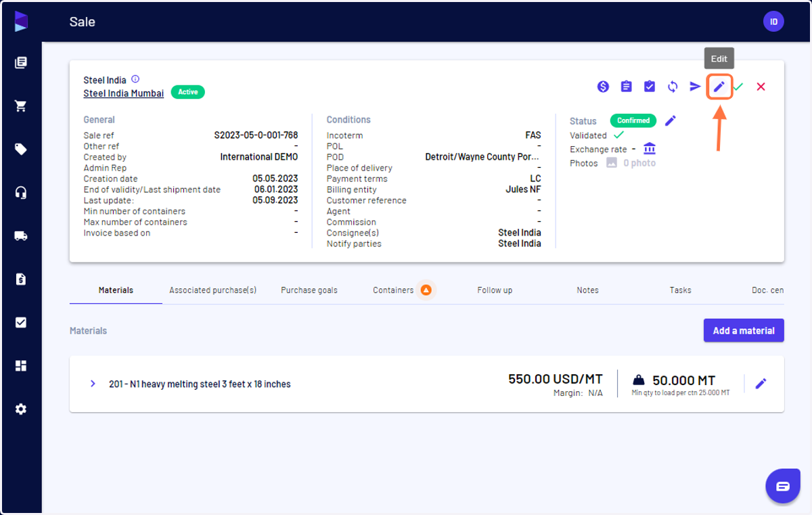Viewport: 812px width, 515px height.
Task: Click the International DEMO creator value
Action: coord(259,157)
